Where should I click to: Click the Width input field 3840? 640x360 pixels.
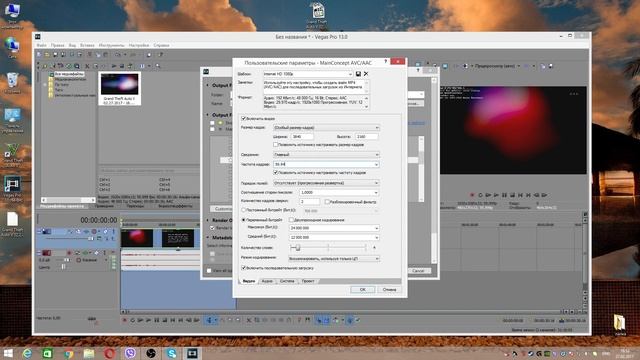click(x=302, y=136)
